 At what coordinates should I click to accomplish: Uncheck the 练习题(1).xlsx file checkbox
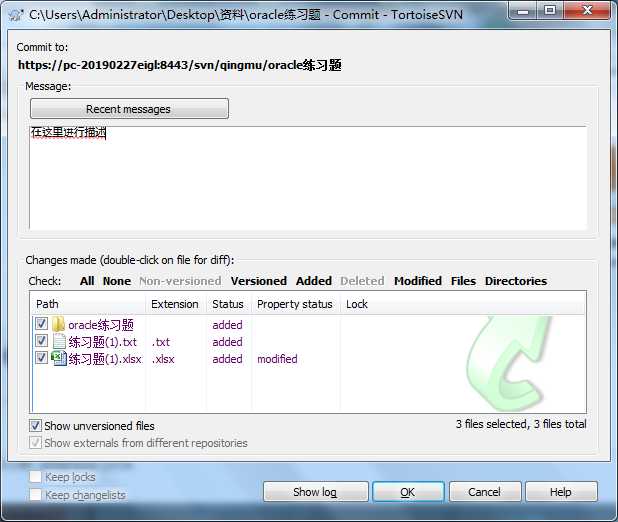[x=41, y=358]
